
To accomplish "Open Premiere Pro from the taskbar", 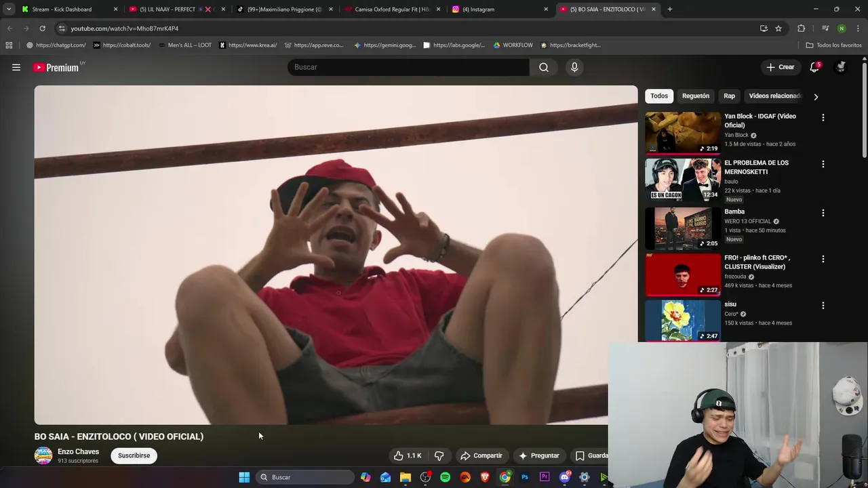I will [x=545, y=477].
